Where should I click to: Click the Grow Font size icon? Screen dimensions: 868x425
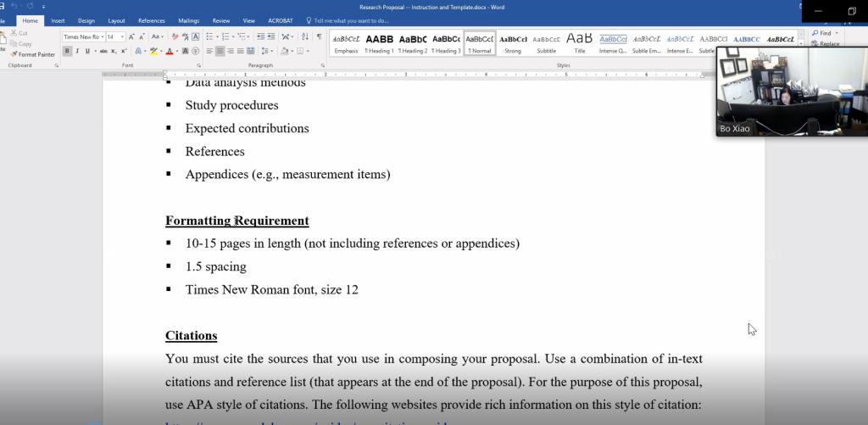(x=132, y=37)
